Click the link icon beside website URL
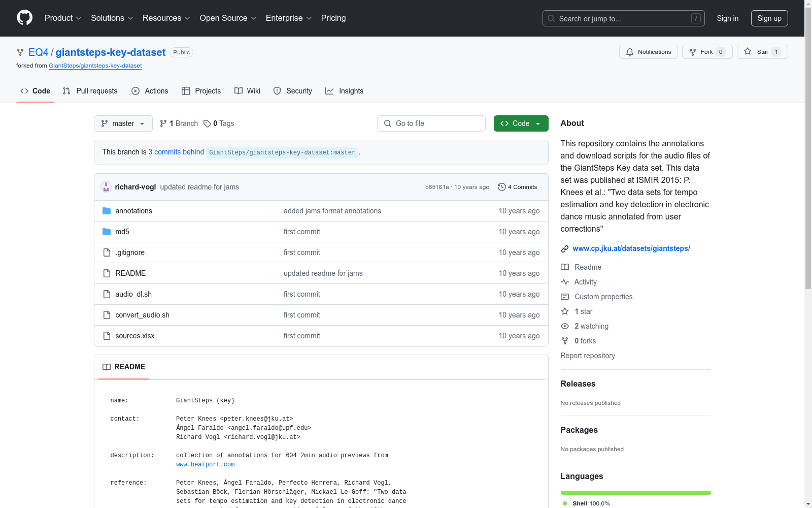 pyautogui.click(x=565, y=248)
